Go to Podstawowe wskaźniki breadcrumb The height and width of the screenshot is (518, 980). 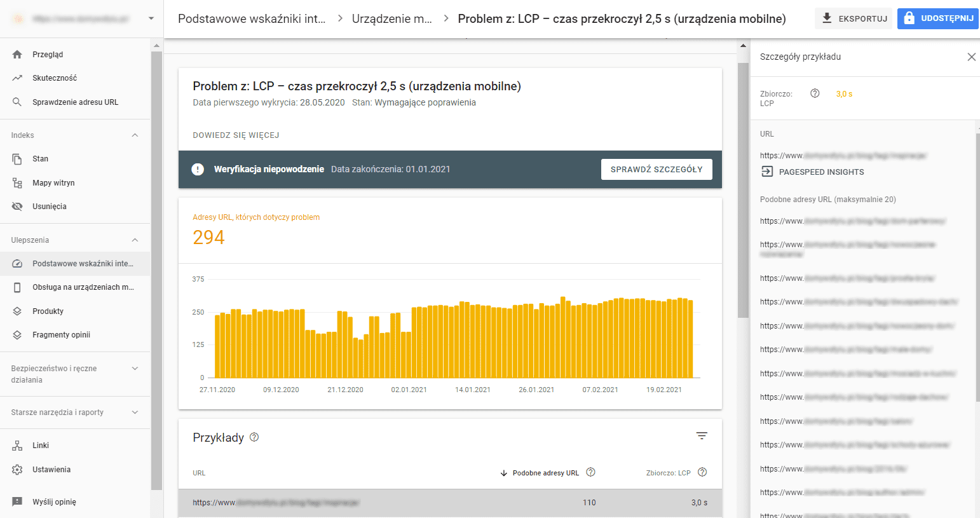tap(252, 19)
